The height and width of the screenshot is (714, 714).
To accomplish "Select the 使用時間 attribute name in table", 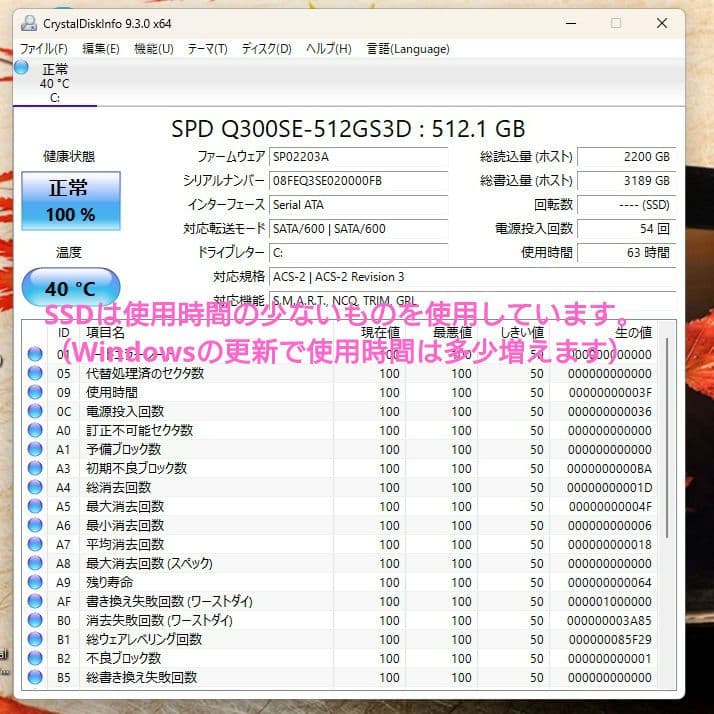I will point(112,393).
